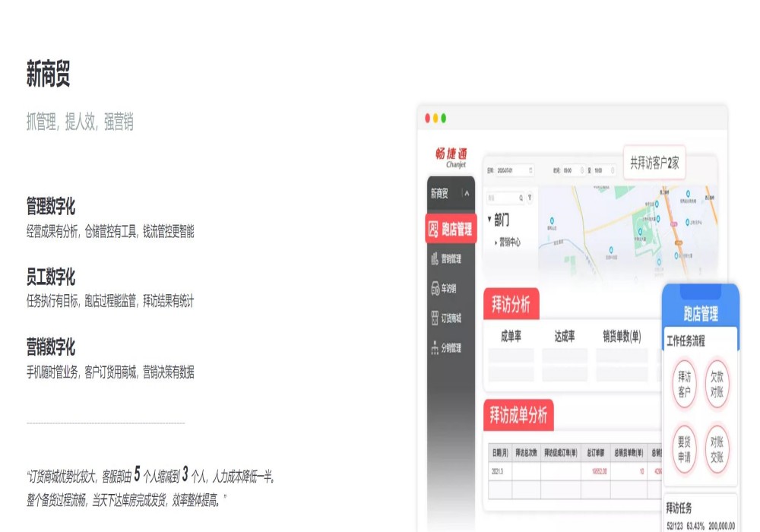Viewport: 760px width, 532px height.
Task: Collapse the 部门 tree node
Action: pos(489,220)
